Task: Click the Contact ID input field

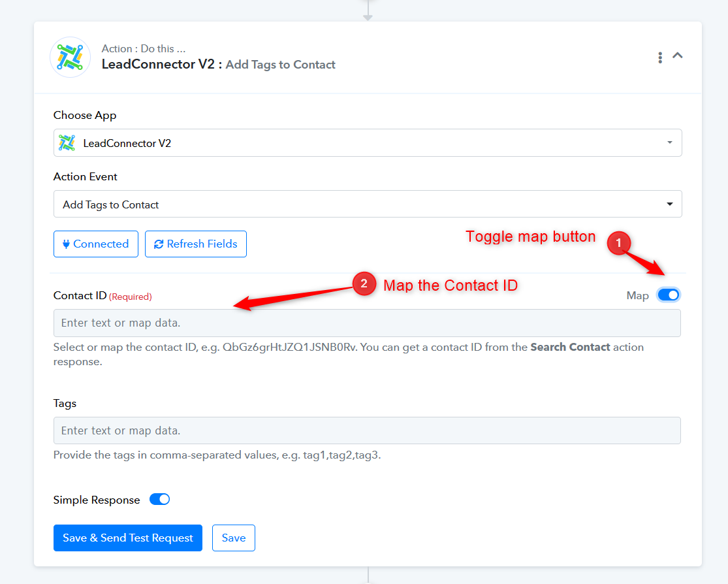Action: [367, 323]
